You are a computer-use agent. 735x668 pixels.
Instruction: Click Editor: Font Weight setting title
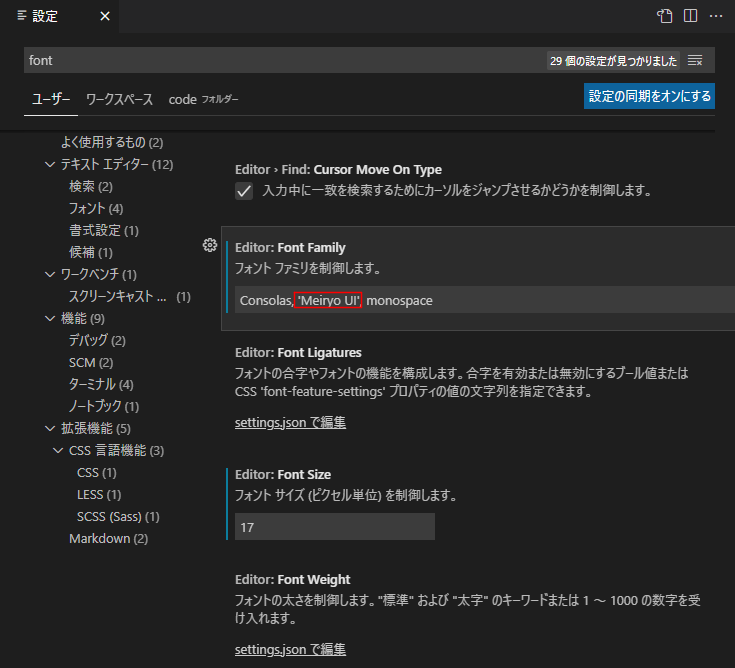292,579
